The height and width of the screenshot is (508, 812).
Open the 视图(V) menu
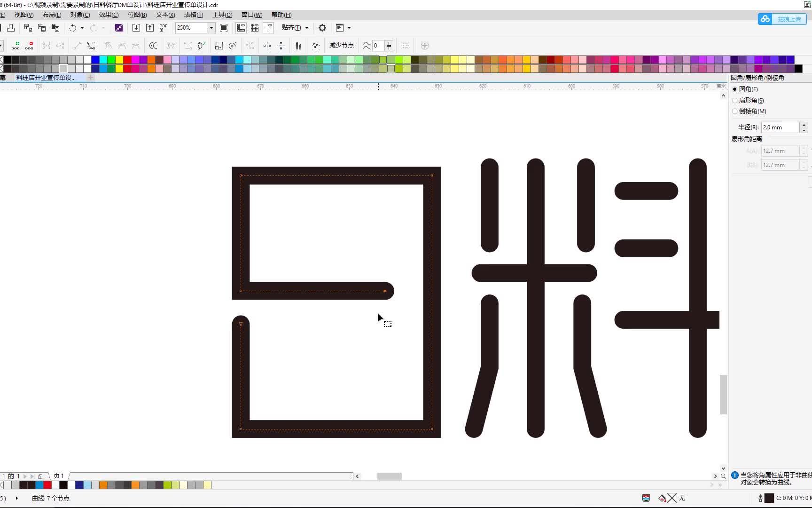[x=24, y=15]
